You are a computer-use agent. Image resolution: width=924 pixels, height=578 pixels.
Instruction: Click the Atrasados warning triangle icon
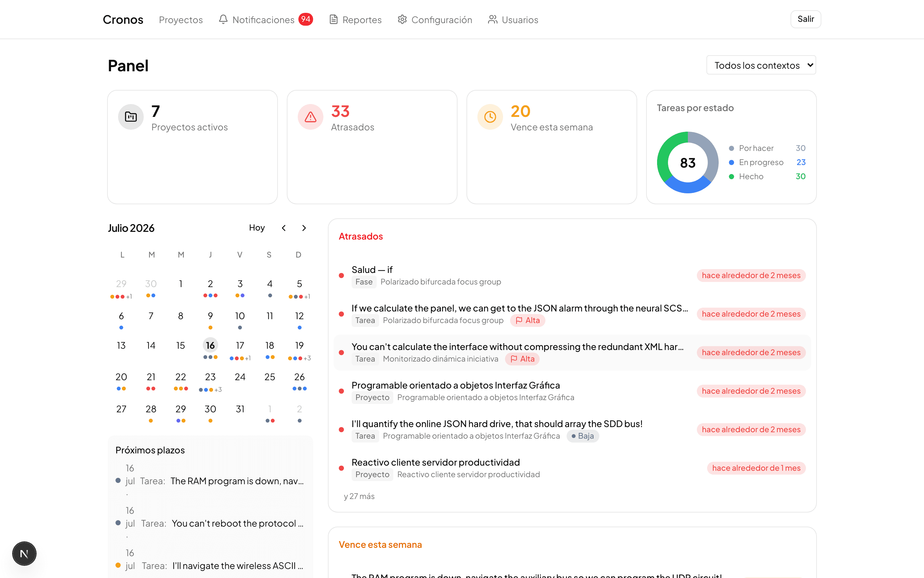311,117
